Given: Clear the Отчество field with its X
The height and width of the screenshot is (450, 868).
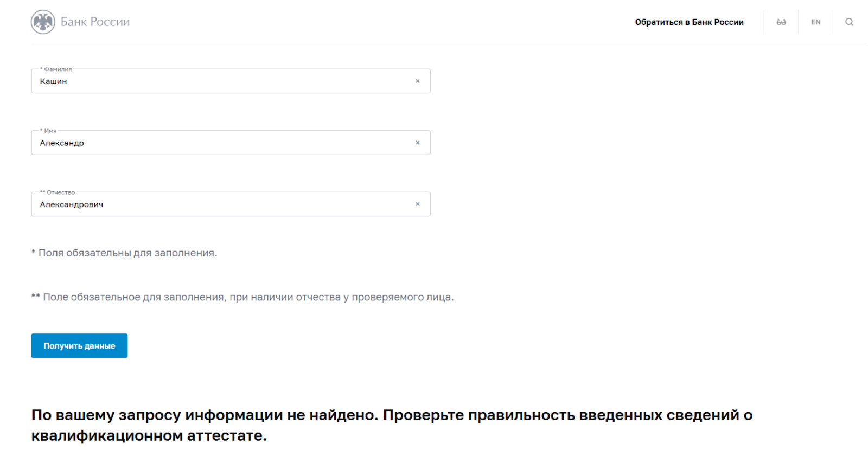Looking at the screenshot, I should (417, 204).
